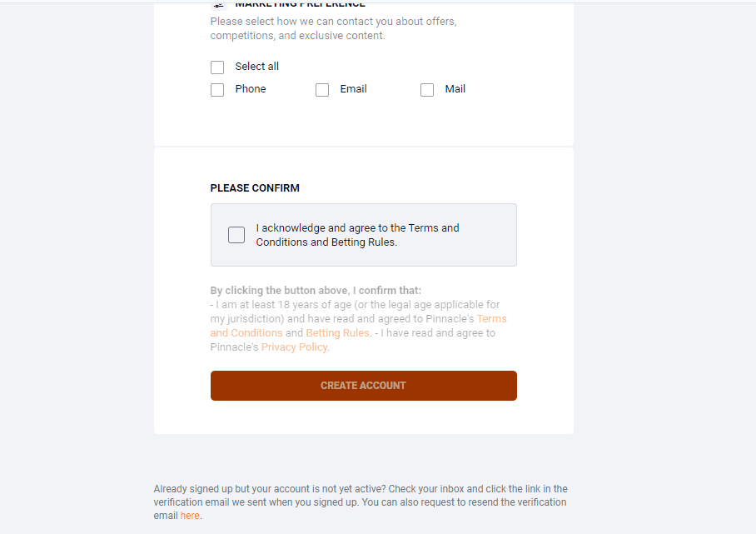Click the Please Confirm heading
Viewport: 756px width, 534px height.
[255, 188]
